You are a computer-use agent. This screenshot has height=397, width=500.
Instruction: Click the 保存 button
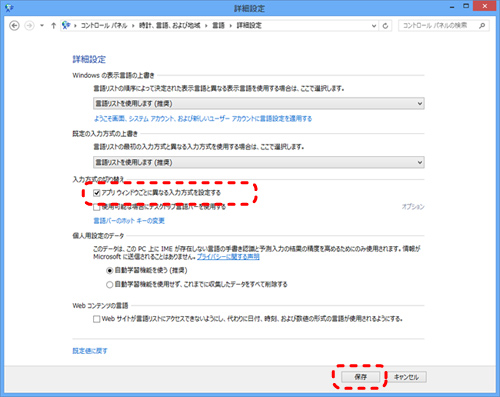361,377
